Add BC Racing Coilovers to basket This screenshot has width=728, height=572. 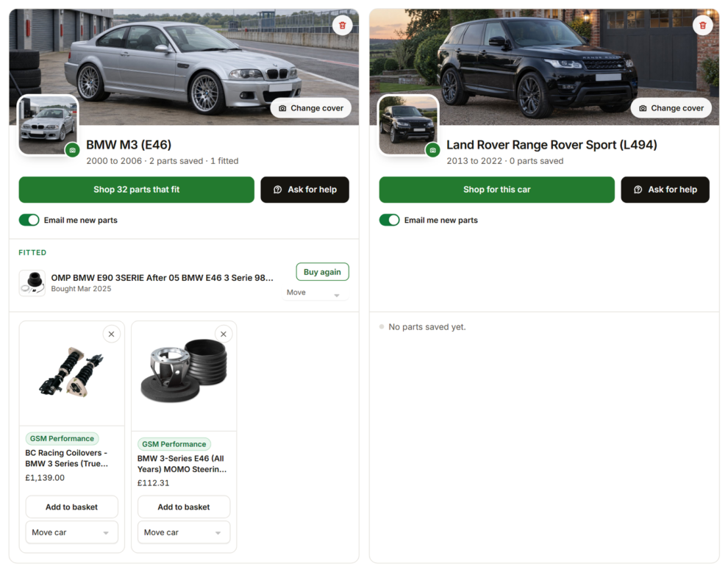pos(71,507)
